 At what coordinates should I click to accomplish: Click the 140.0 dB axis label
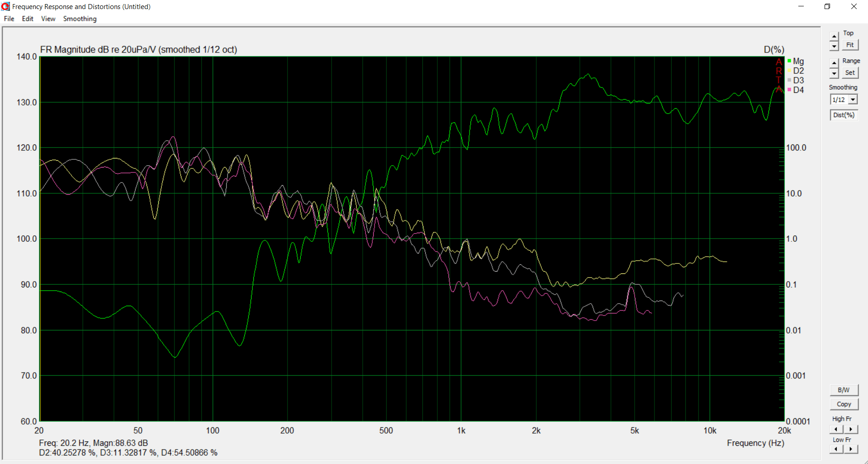(27, 57)
